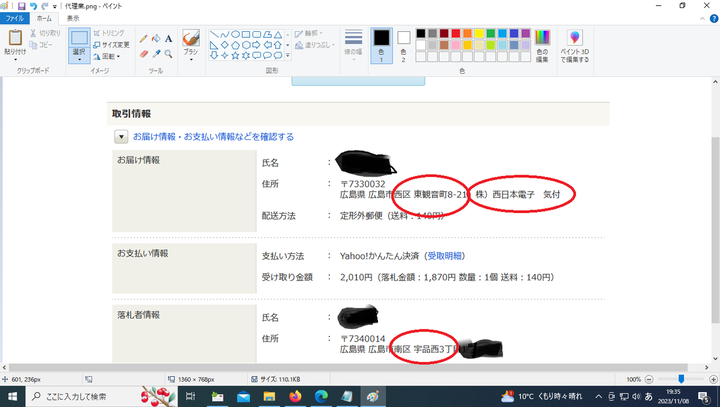Image resolution: width=720 pixels, height=407 pixels.
Task: Click the Save icon in title bar
Action: 21,6
